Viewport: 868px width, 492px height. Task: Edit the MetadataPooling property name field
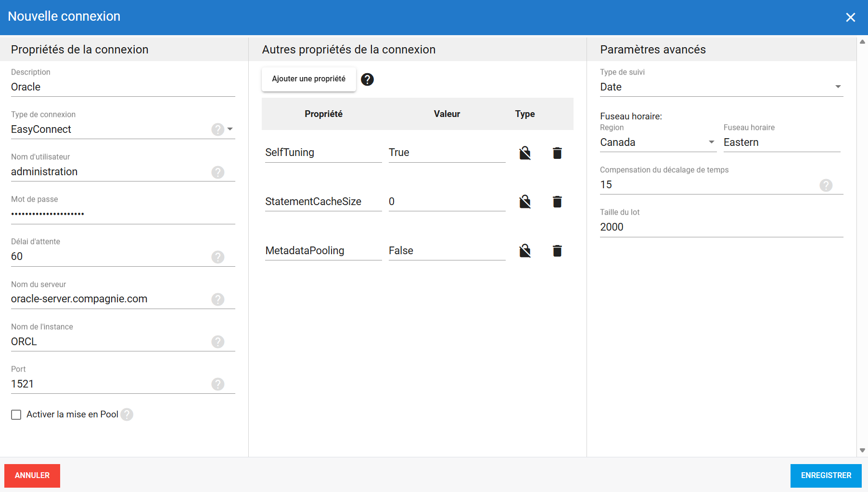323,251
